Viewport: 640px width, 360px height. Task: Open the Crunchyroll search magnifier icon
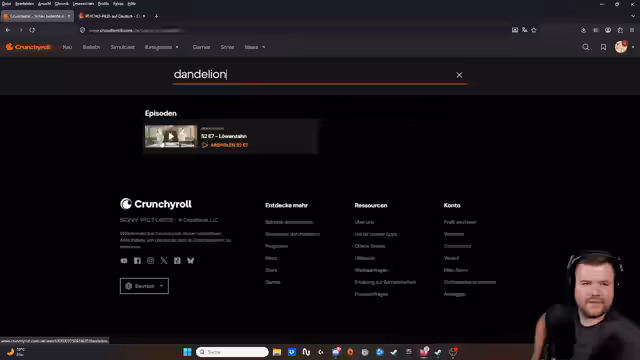pos(586,47)
